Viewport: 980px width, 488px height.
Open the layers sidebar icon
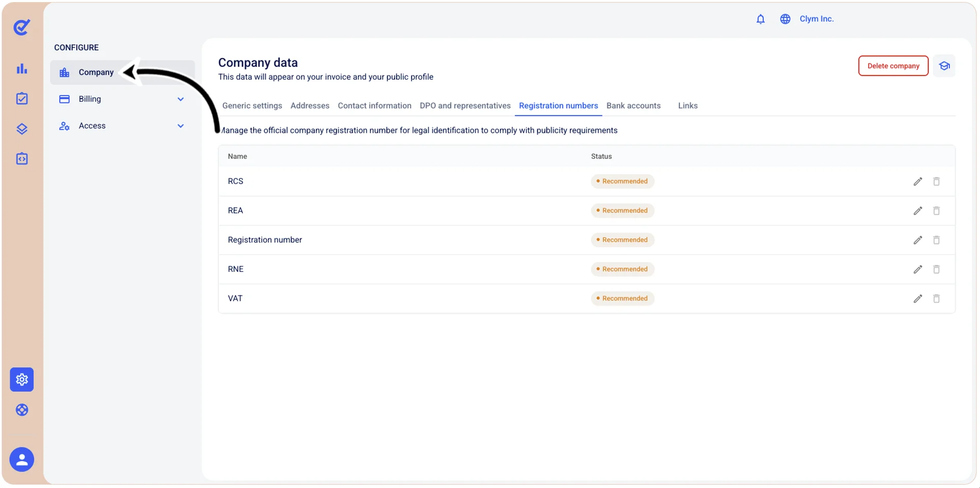(x=21, y=129)
